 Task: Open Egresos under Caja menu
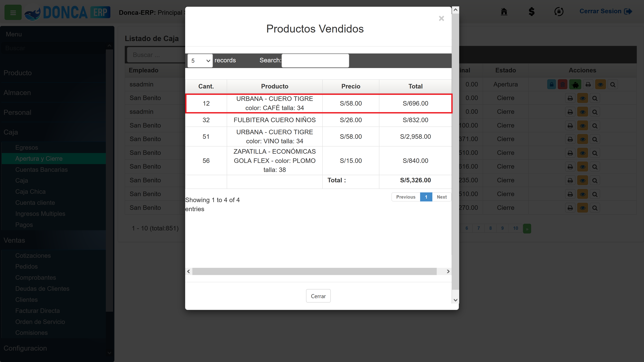(x=26, y=147)
